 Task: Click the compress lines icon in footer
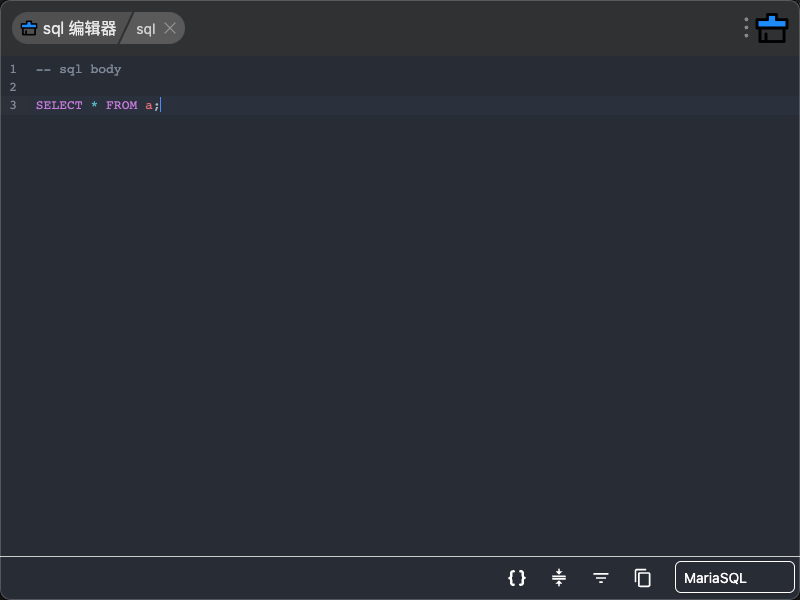tap(559, 578)
